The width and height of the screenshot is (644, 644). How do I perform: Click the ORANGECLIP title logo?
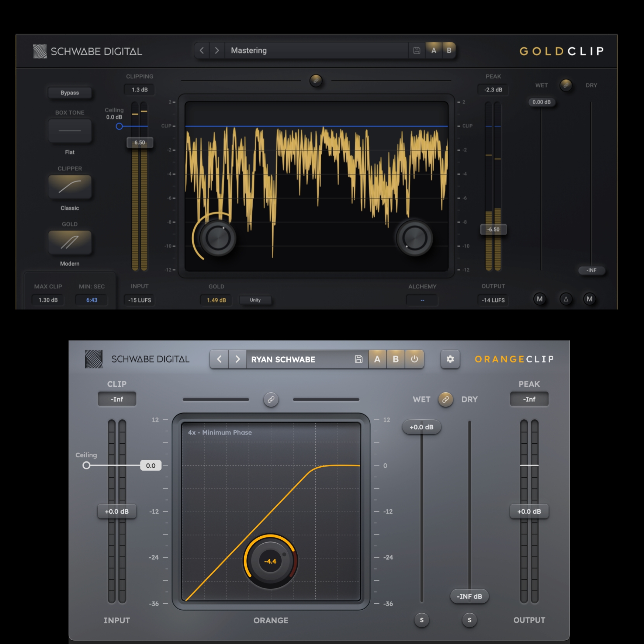pos(514,359)
